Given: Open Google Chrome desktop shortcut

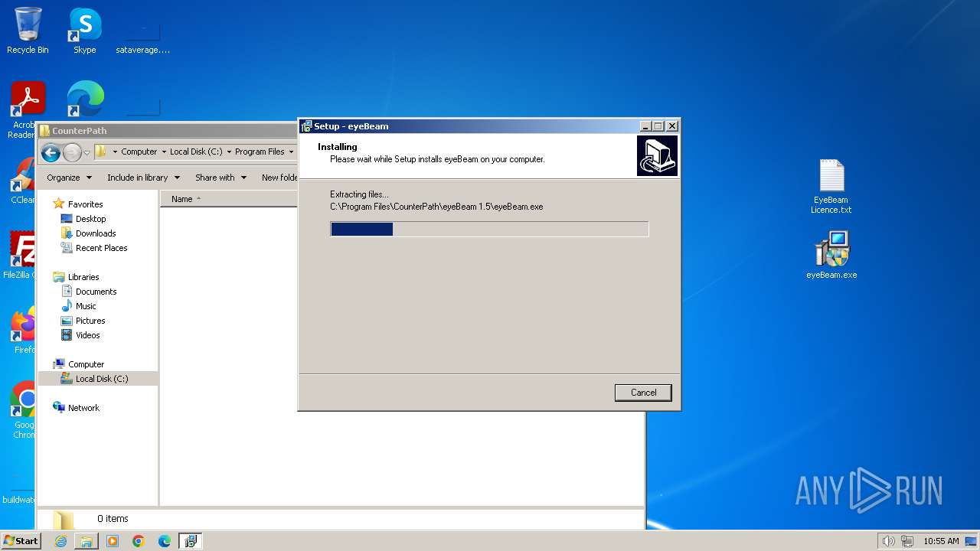Looking at the screenshot, I should 24,409.
